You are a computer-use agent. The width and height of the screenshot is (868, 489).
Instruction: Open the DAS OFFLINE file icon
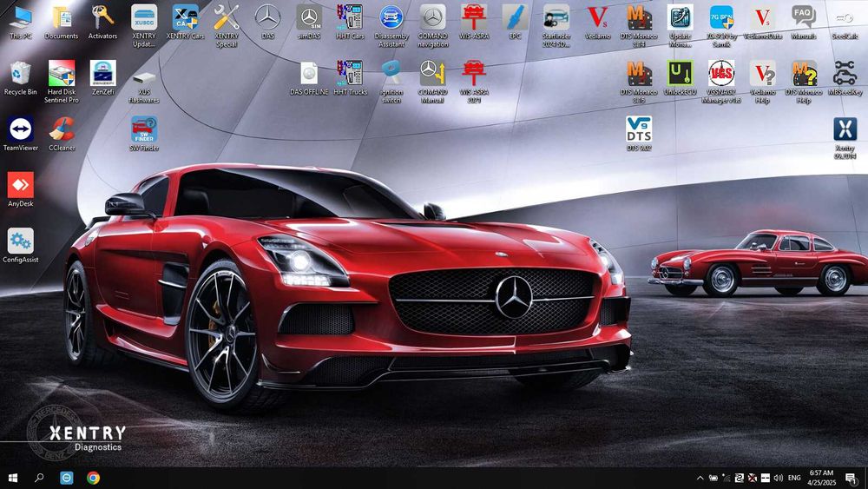(x=309, y=79)
